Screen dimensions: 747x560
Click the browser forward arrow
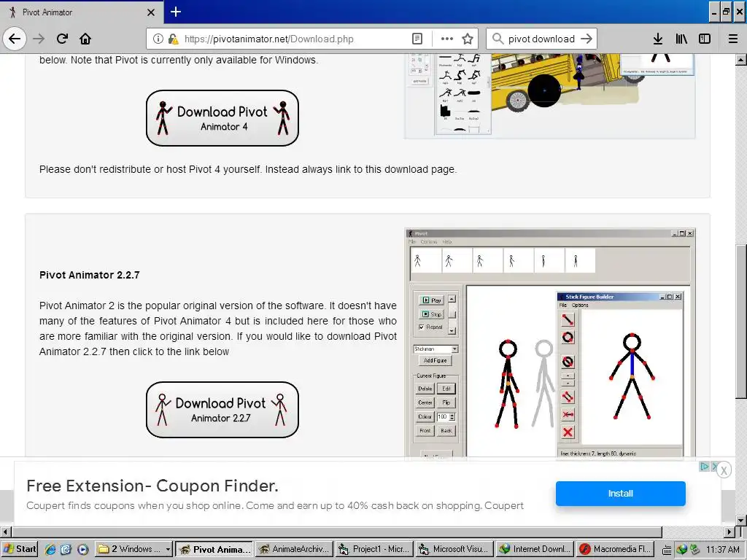tap(39, 39)
